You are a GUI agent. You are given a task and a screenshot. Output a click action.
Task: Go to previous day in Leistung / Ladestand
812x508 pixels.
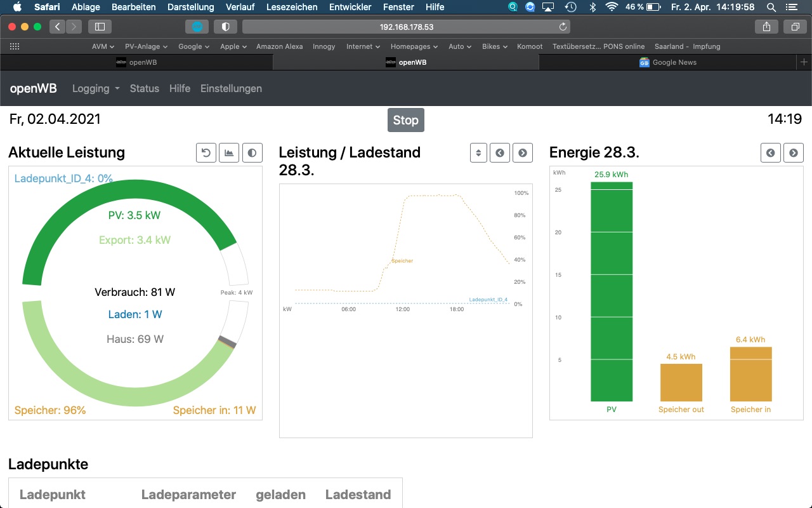coord(500,153)
